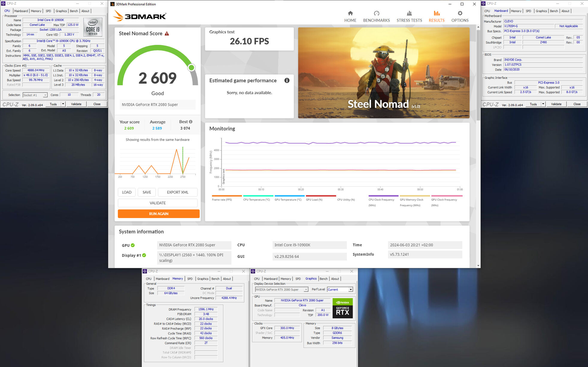Click the Steel Nomad score warning icon
Image resolution: width=588 pixels, height=367 pixels.
pos(167,33)
